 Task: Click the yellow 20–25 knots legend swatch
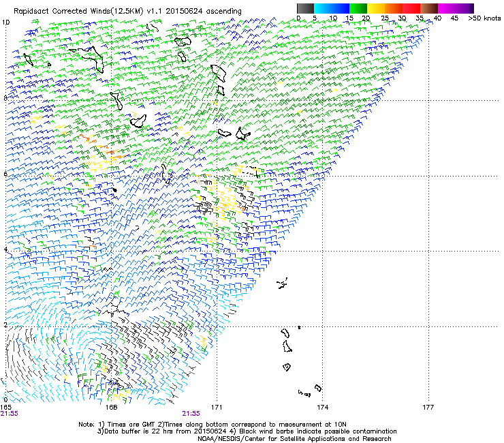point(376,8)
